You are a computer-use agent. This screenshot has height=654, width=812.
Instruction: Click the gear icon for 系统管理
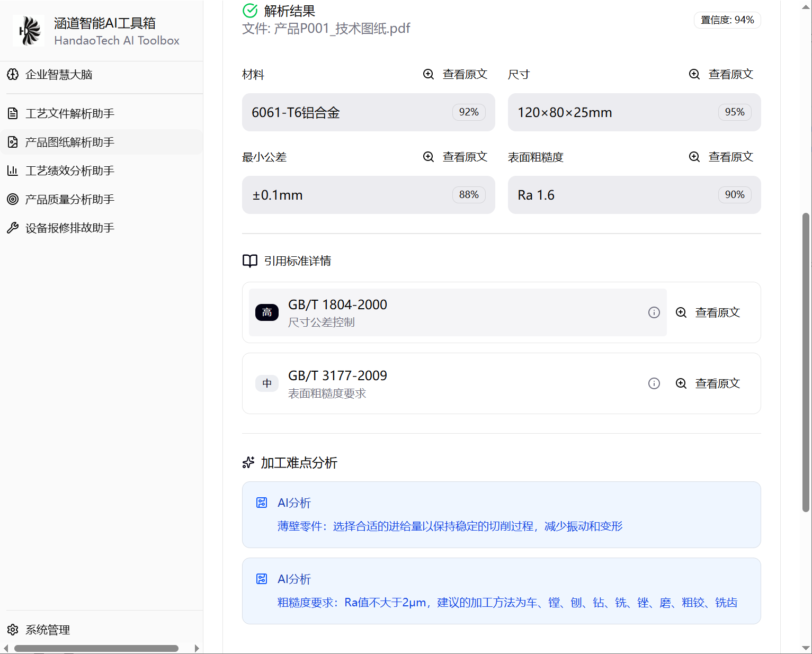tap(13, 630)
